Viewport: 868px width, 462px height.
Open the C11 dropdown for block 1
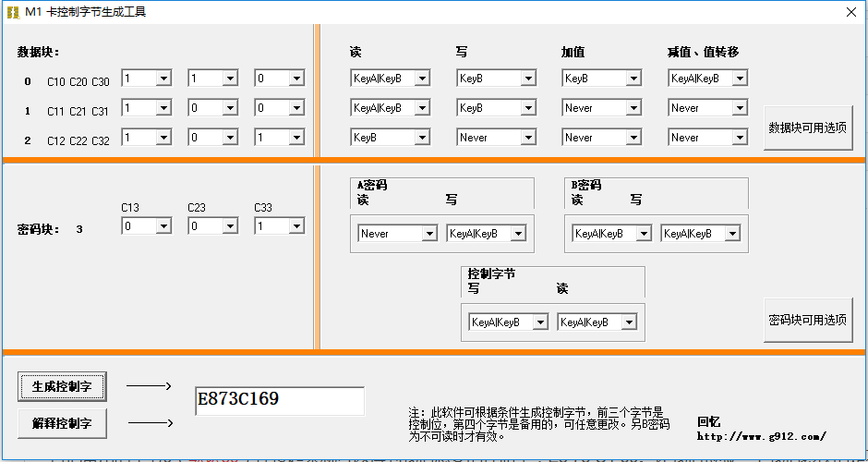(x=163, y=107)
